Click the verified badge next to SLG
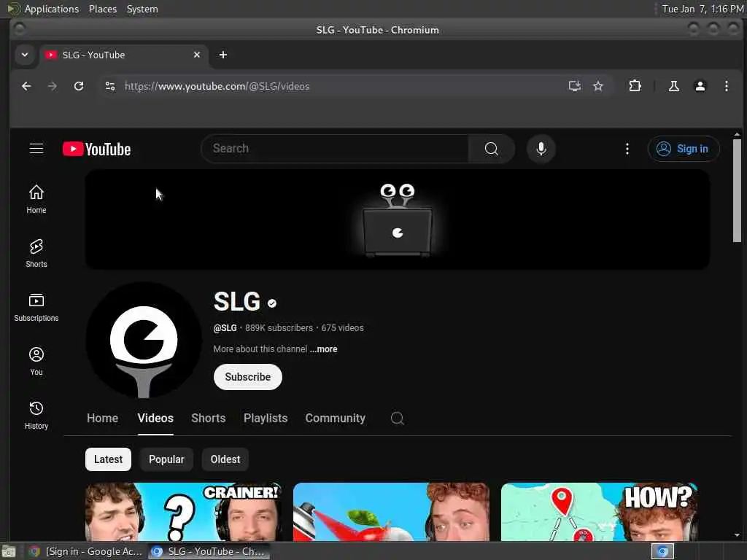747x560 pixels. point(272,303)
